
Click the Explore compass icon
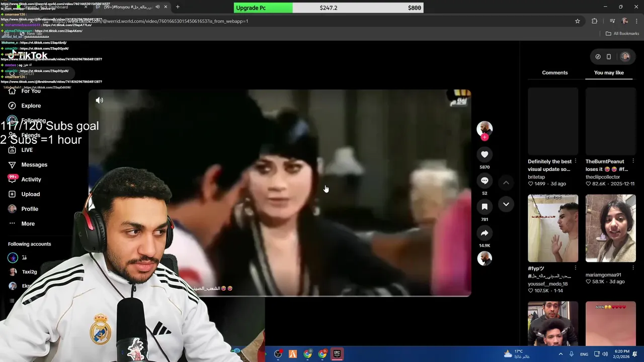12,106
